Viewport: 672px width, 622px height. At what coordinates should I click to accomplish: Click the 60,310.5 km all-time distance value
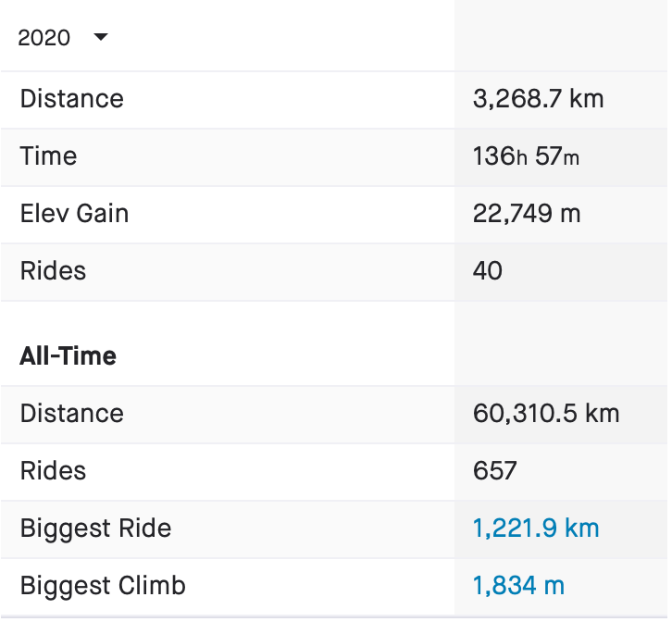[x=546, y=414]
